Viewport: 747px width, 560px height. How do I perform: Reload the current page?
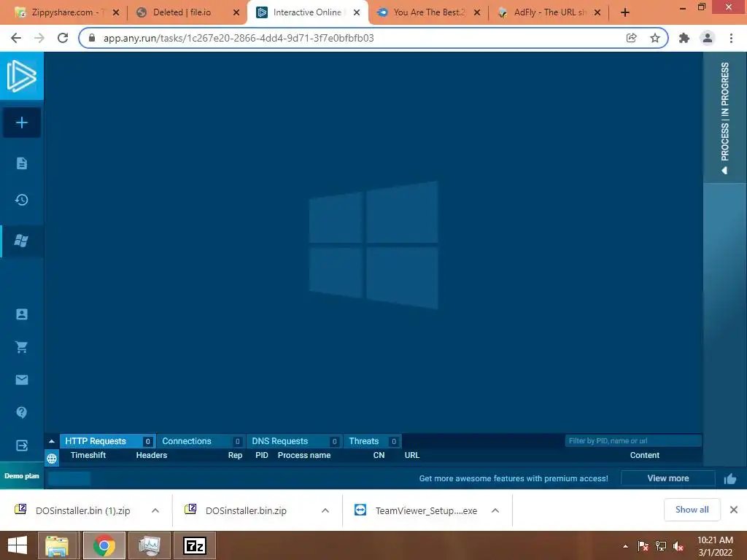tap(63, 38)
